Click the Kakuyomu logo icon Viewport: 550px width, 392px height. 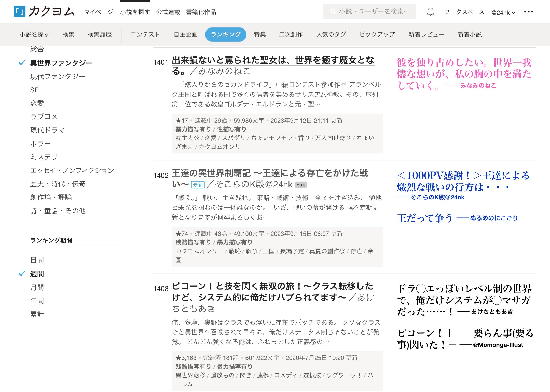(20, 11)
